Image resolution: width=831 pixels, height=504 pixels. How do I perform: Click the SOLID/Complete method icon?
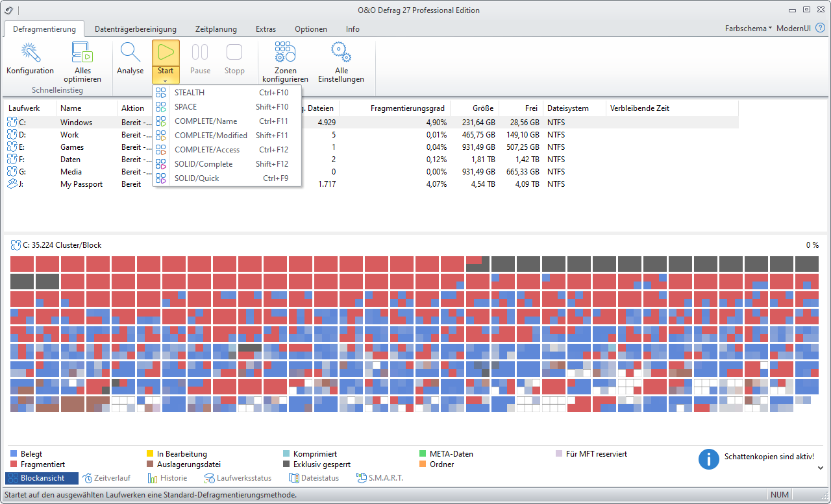click(161, 164)
